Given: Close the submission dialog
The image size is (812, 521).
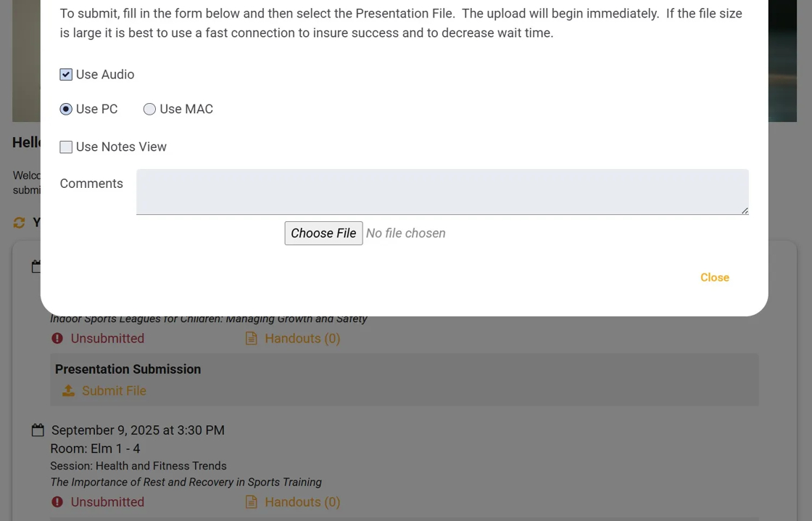Looking at the screenshot, I should [714, 277].
